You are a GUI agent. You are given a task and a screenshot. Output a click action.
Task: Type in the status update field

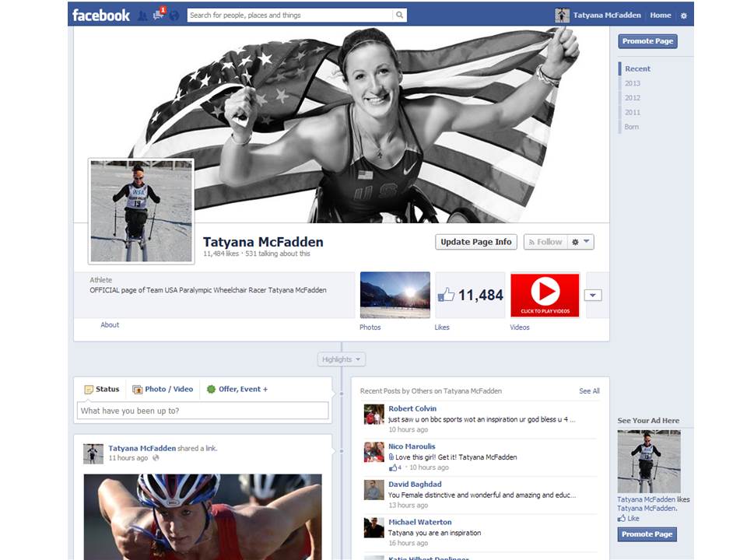202,410
